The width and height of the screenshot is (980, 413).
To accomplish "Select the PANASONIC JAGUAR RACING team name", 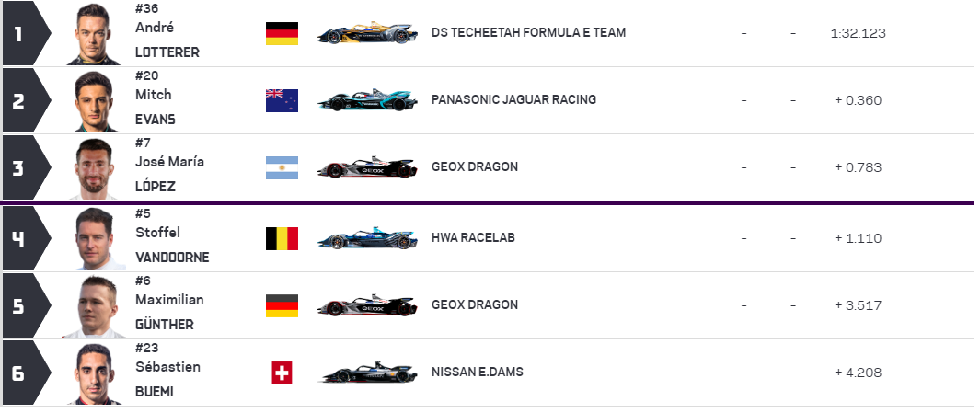I will coord(513,99).
